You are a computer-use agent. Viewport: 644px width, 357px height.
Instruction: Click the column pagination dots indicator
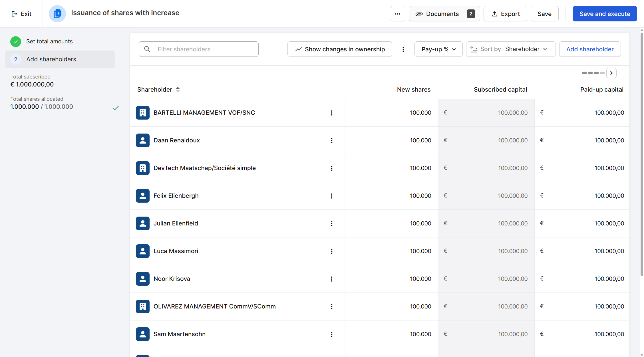[593, 73]
